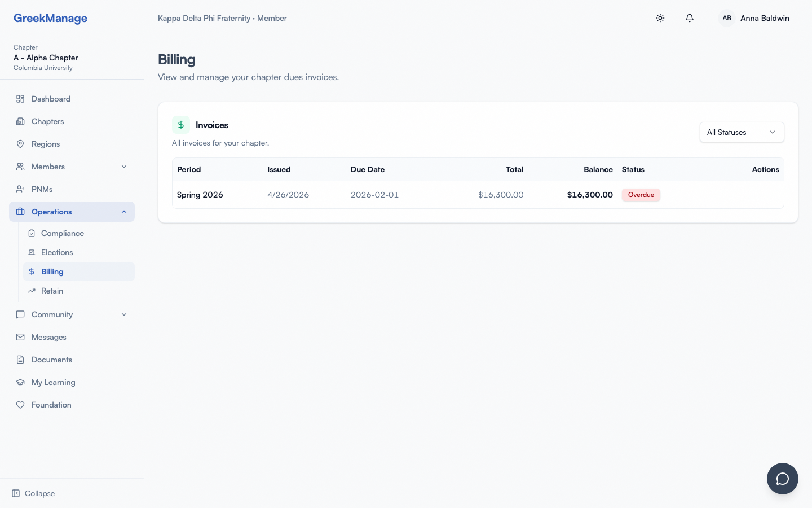Open the Billing menu item
The height and width of the screenshot is (508, 812).
pyautogui.click(x=52, y=271)
